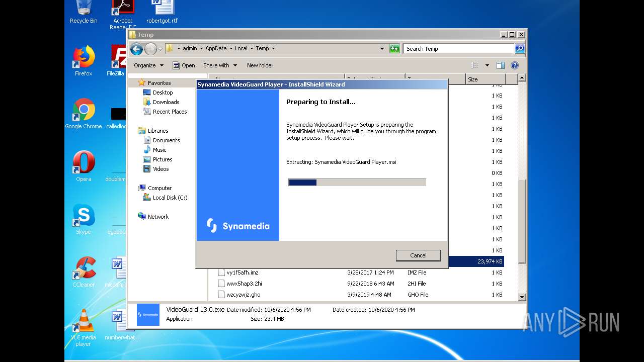The height and width of the screenshot is (362, 644).
Task: Select the vy1f5afh.imz file
Action: tap(243, 273)
